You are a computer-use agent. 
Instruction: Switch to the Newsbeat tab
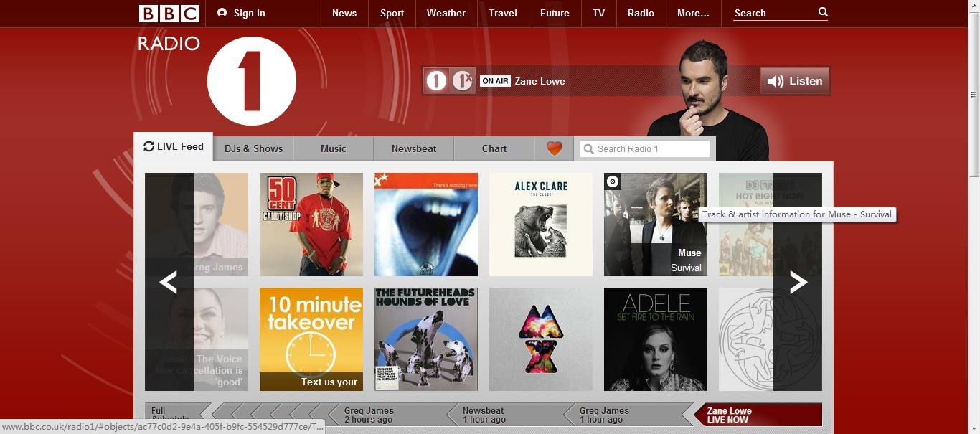pyautogui.click(x=414, y=148)
